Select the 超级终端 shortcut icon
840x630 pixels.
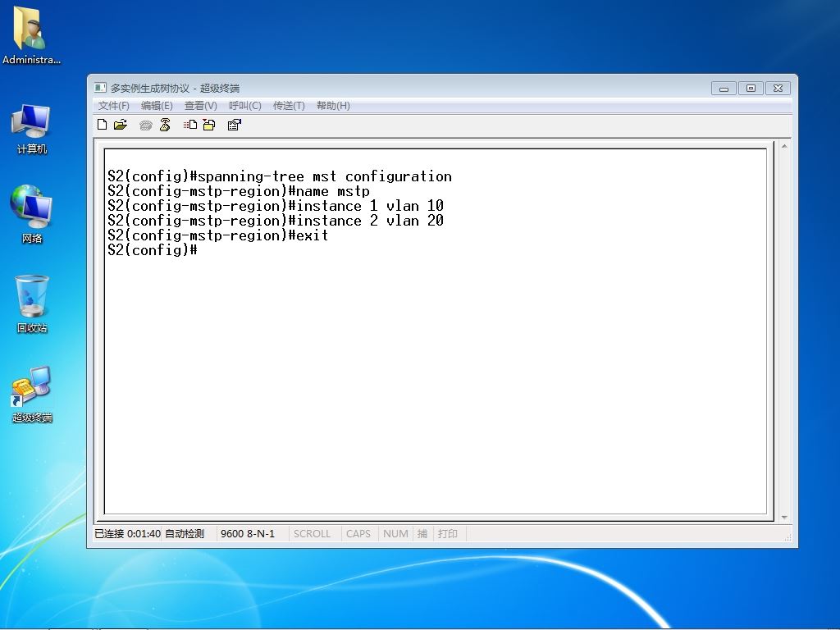[x=31, y=395]
